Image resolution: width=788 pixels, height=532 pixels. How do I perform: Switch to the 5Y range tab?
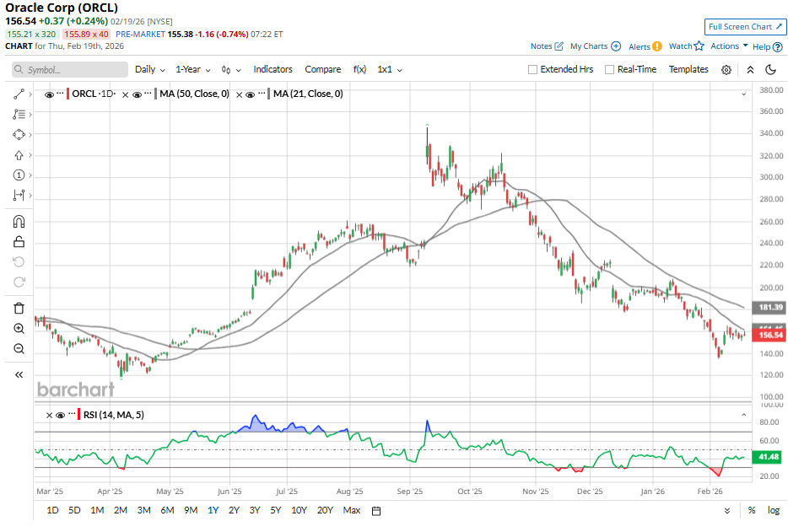point(277,510)
